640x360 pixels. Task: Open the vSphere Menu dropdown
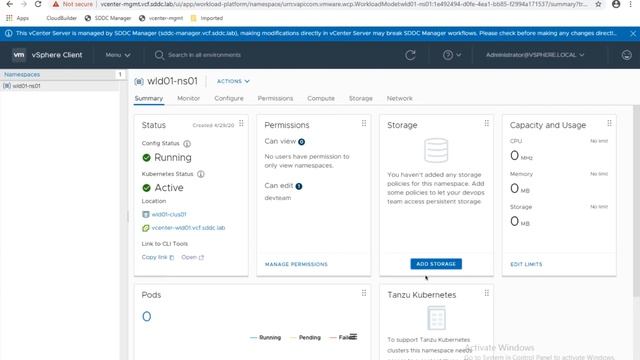(118, 55)
